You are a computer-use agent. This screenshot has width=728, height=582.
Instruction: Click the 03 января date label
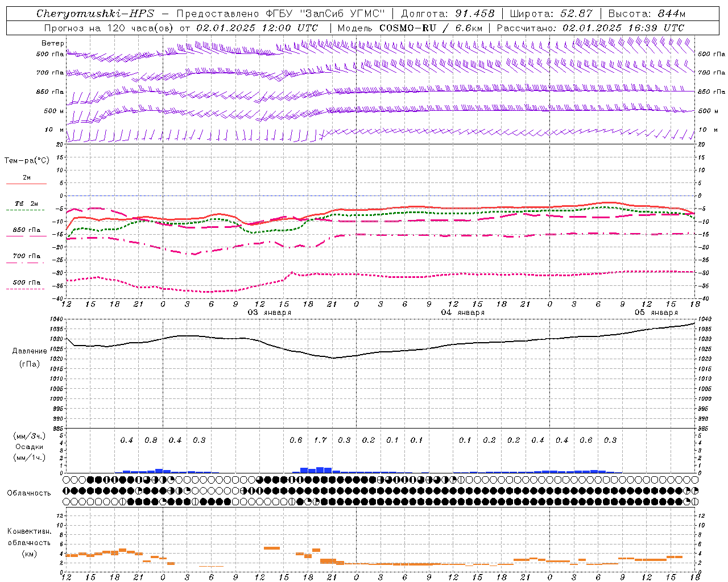pyautogui.click(x=270, y=313)
